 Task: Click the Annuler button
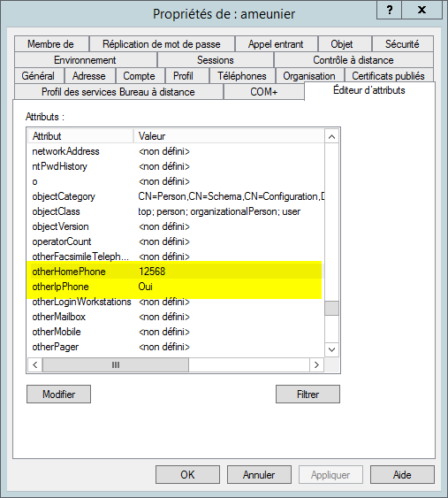click(x=259, y=474)
